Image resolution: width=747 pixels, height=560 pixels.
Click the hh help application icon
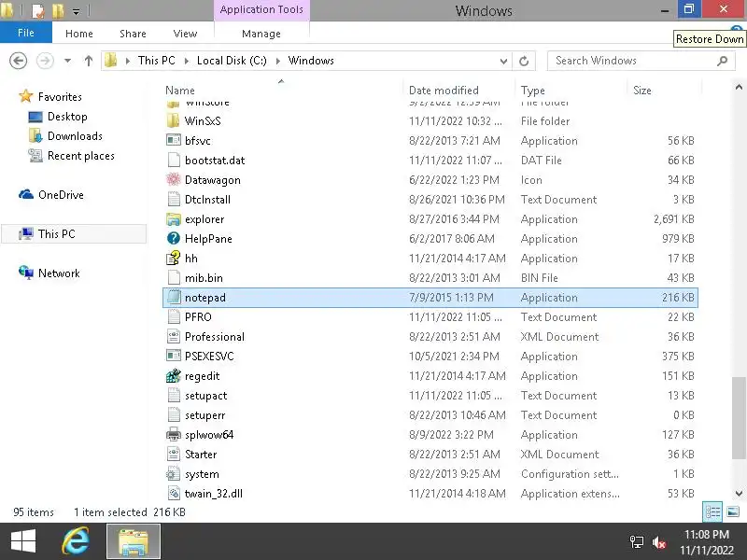(x=174, y=259)
